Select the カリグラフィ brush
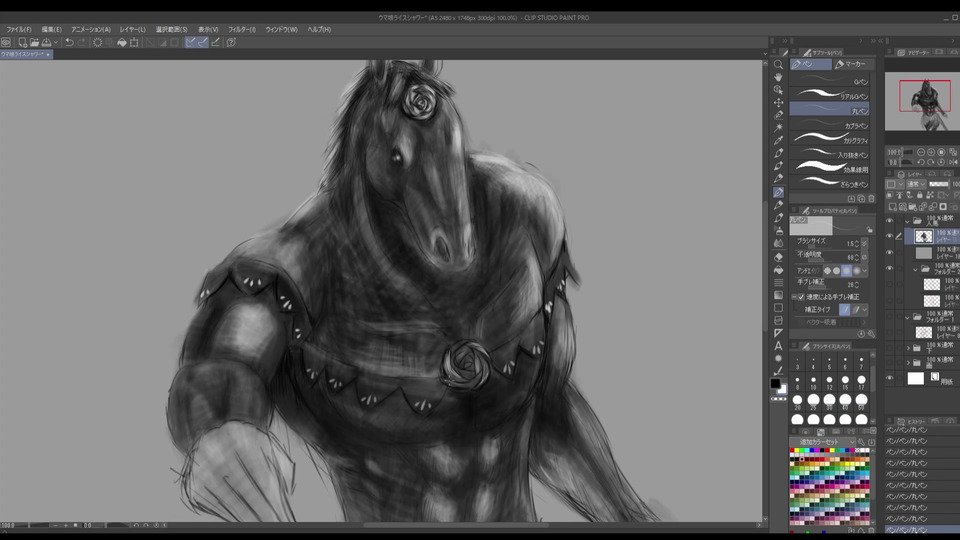The height and width of the screenshot is (540, 960). point(830,139)
